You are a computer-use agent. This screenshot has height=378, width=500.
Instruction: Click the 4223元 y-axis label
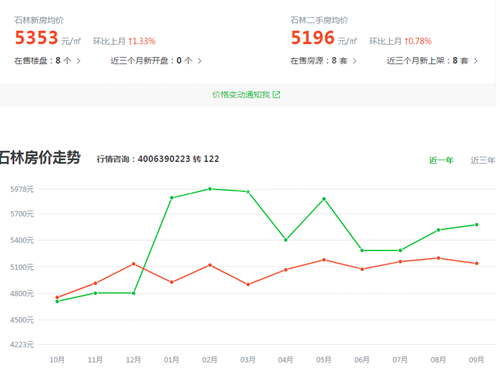pos(22,345)
